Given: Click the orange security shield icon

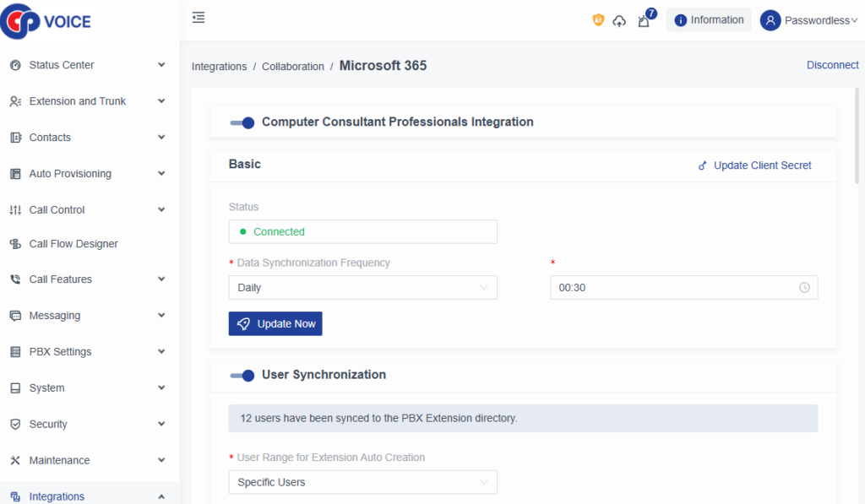Looking at the screenshot, I should click(x=598, y=20).
